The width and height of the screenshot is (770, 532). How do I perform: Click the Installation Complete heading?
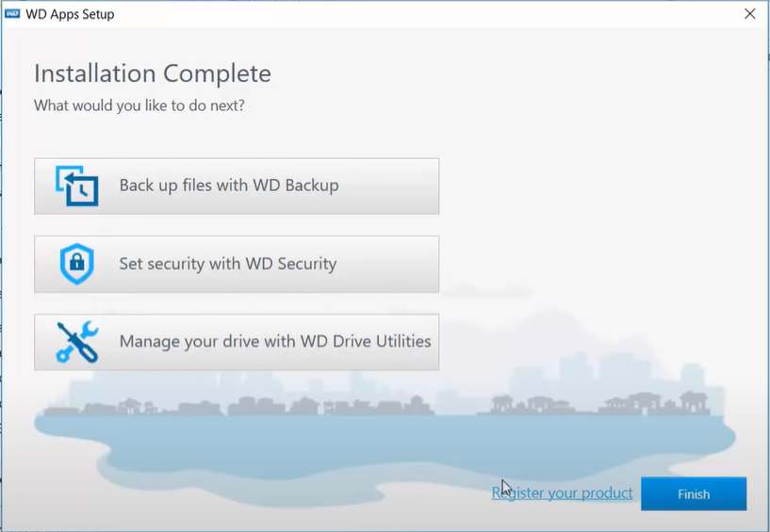tap(153, 73)
